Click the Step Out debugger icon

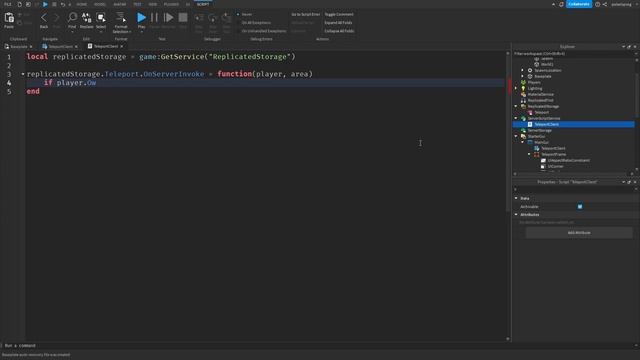click(227, 18)
